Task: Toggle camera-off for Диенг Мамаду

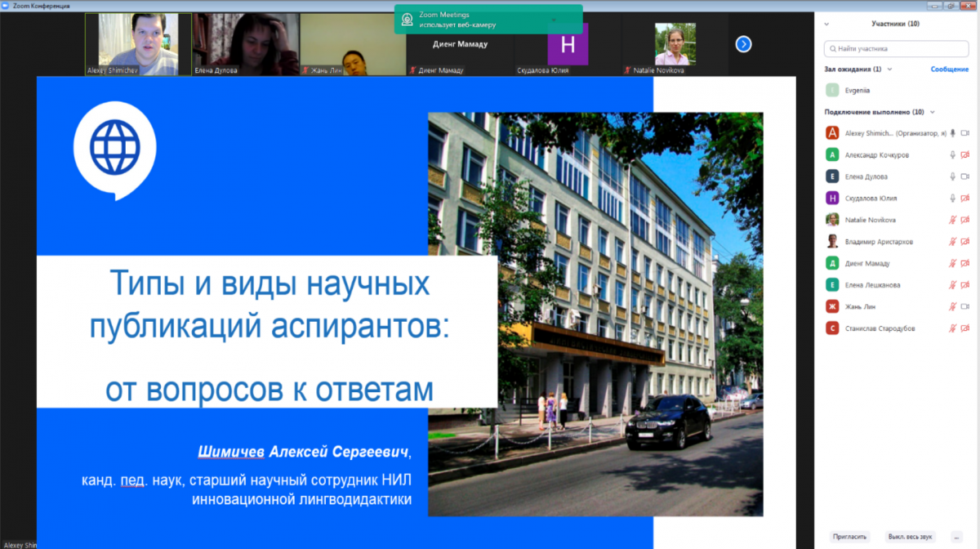Action: [x=964, y=263]
